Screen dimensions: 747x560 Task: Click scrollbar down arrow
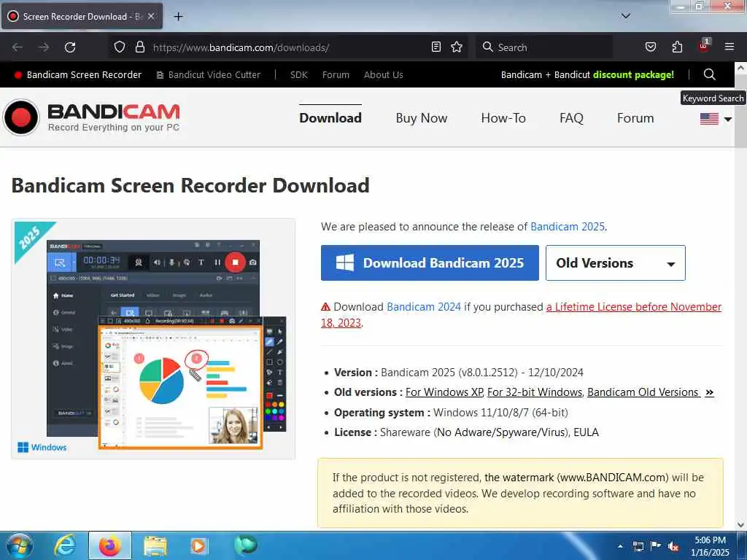740,525
